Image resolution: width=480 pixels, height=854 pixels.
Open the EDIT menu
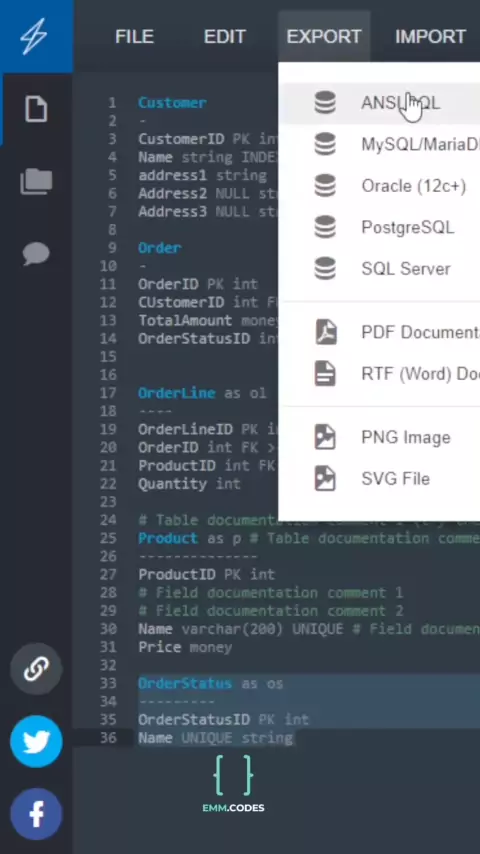tap(224, 36)
